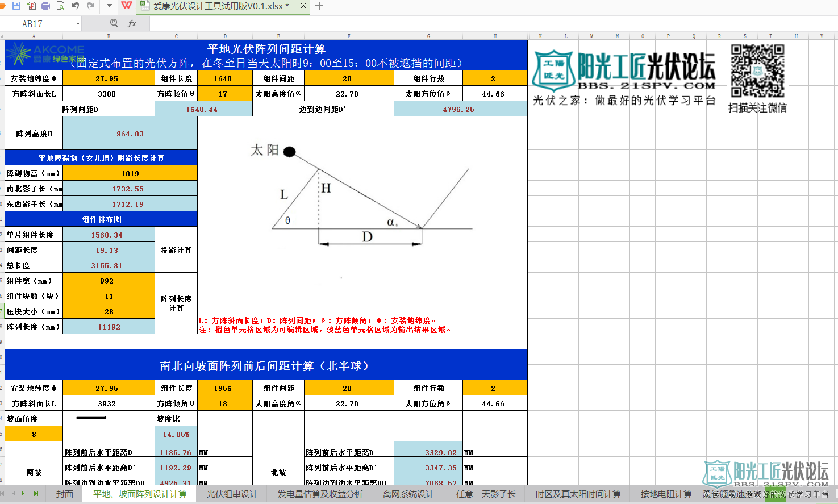Screen dimensions: 838x504
Task: Click the array length result 11192
Action: coord(109,327)
